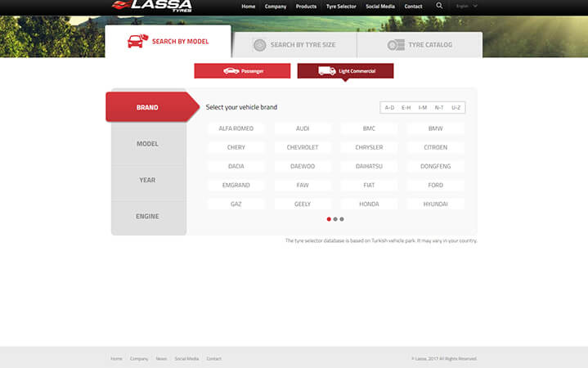Open News link in footer

(161, 359)
